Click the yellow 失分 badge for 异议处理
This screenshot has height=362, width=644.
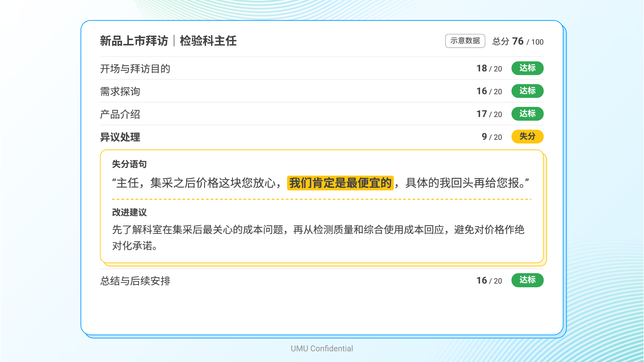point(528,136)
